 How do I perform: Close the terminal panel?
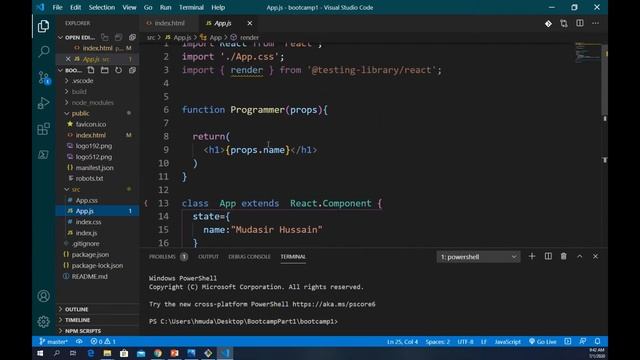[x=596, y=256]
